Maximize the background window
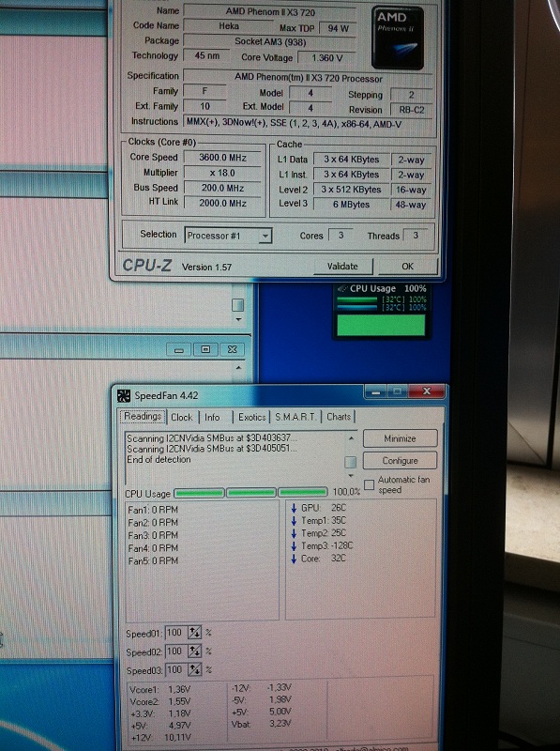560x751 pixels. coord(205,349)
